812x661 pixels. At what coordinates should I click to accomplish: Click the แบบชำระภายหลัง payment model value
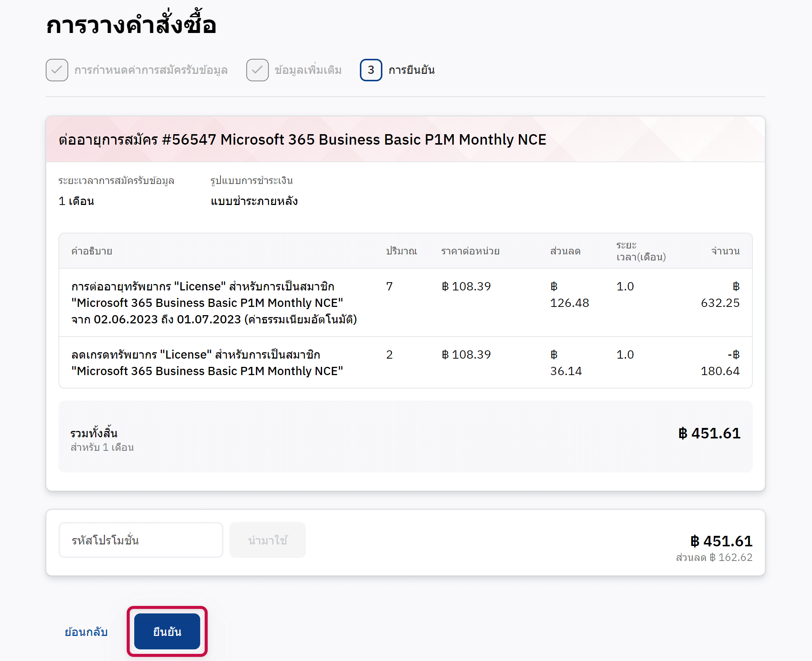254,201
